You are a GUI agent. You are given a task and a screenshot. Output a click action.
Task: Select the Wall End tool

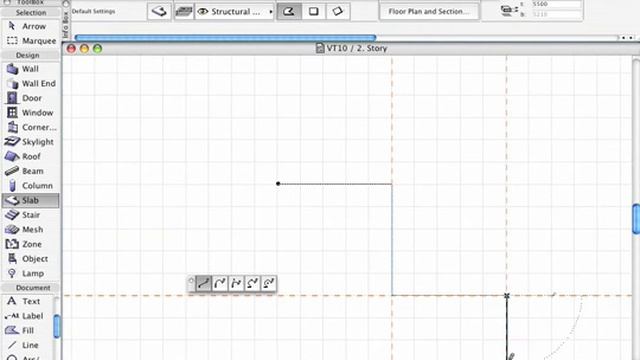tap(31, 84)
